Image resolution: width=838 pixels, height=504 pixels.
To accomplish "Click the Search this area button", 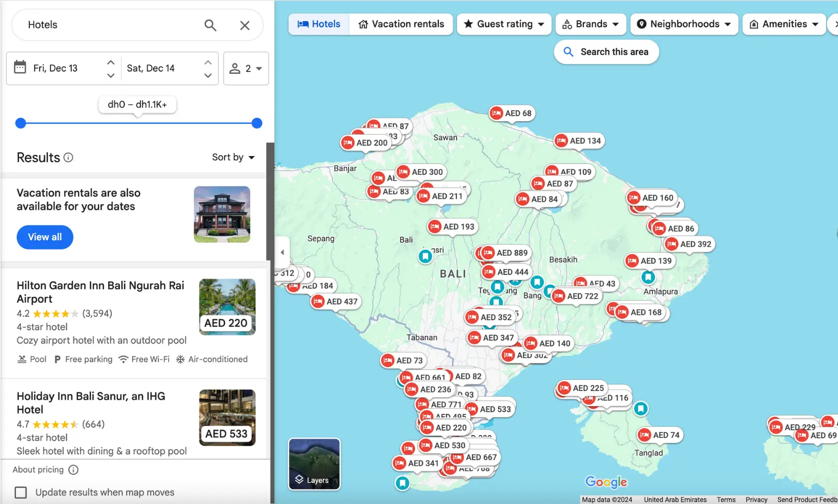I will pos(606,52).
